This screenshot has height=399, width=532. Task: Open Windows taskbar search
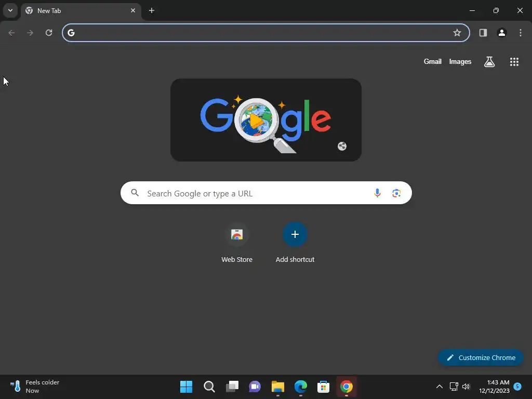coord(209,387)
